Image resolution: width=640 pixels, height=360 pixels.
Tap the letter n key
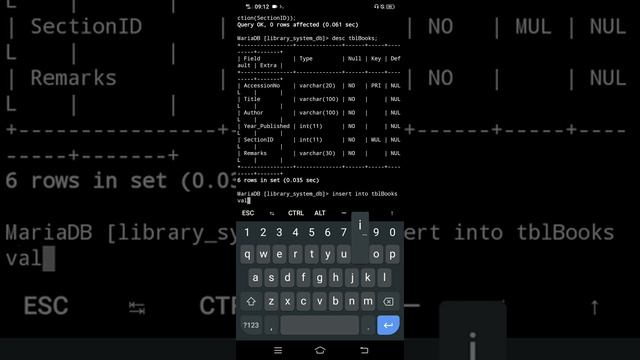[352, 302]
